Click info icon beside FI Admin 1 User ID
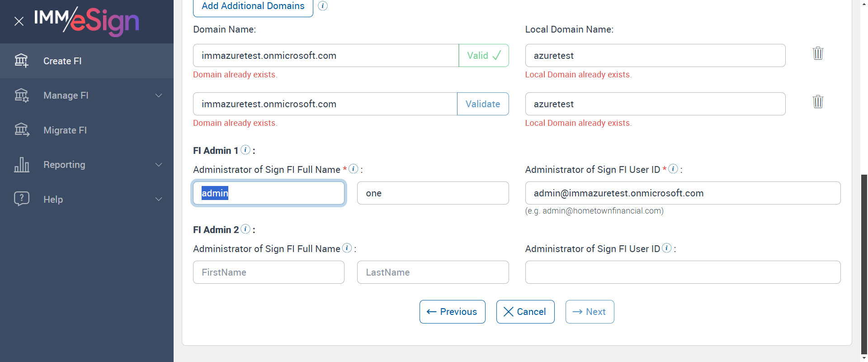The height and width of the screenshot is (362, 868). 673,169
